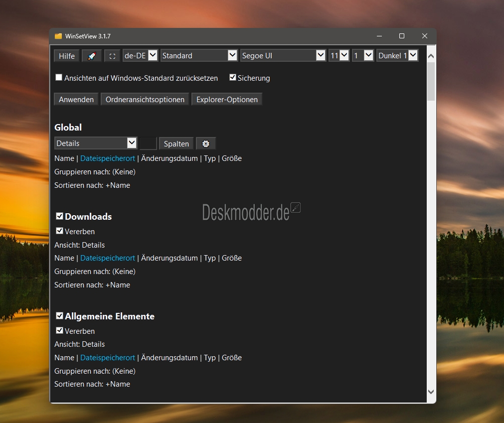The image size is (504, 423).
Task: Open Ordneransichtsoptionen
Action: pos(145,100)
